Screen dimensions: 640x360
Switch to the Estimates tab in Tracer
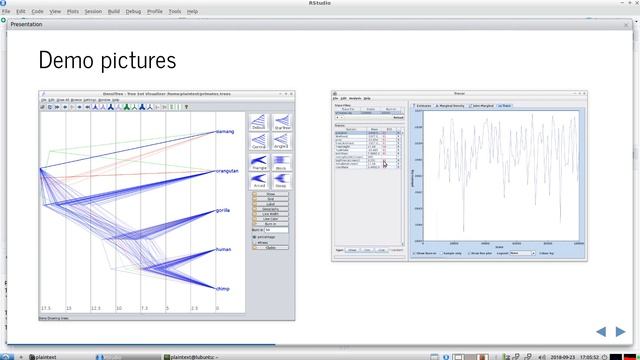[422, 106]
